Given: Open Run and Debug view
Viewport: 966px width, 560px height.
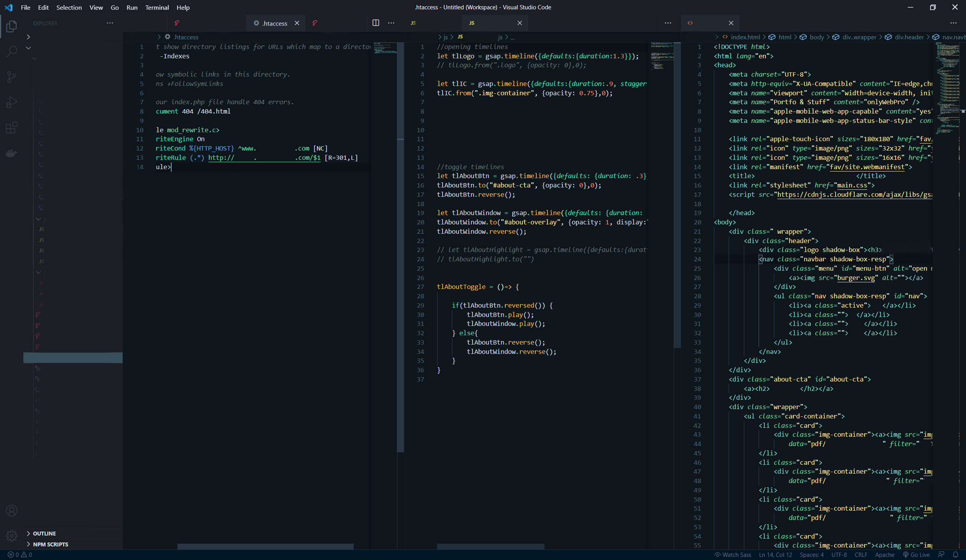Looking at the screenshot, I should click(12, 102).
